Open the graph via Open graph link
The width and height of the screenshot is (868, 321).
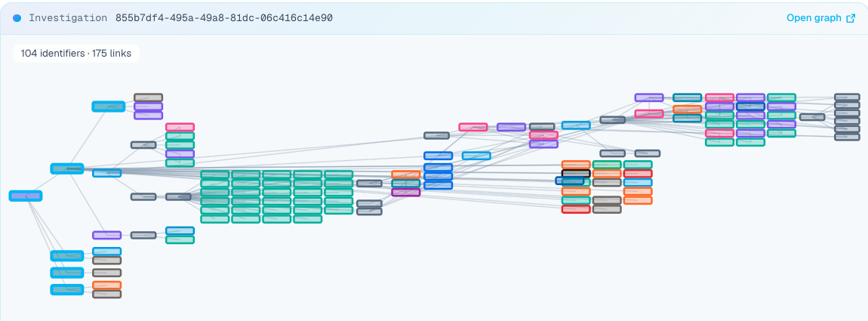click(x=821, y=17)
